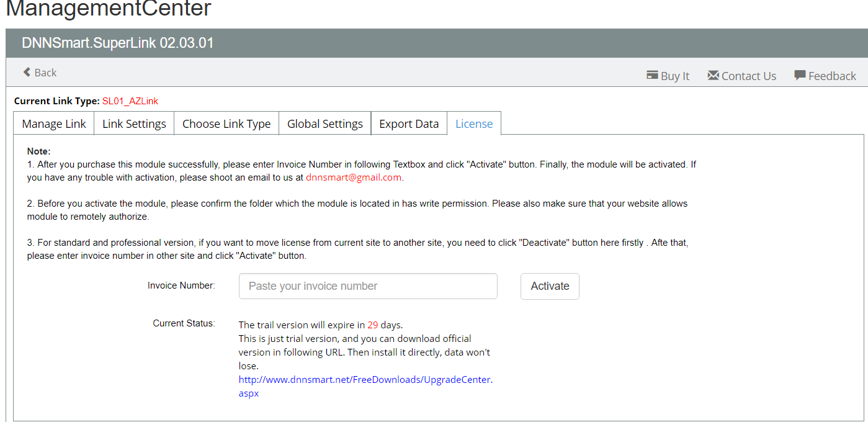This screenshot has width=868, height=422.
Task: Switch to the Link Settings tab
Action: 134,123
